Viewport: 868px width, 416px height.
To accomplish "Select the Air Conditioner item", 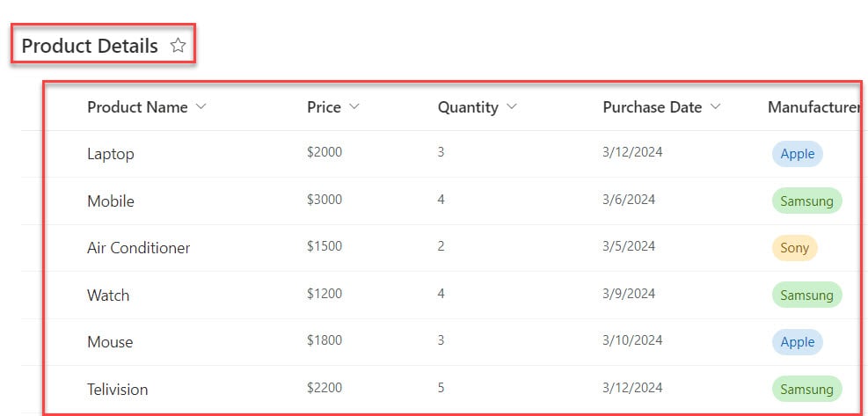I will pyautogui.click(x=138, y=248).
